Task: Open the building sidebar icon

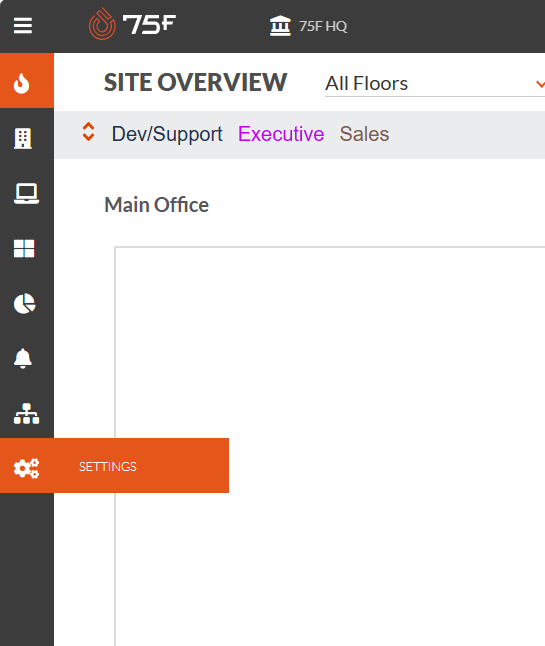Action: (23, 138)
